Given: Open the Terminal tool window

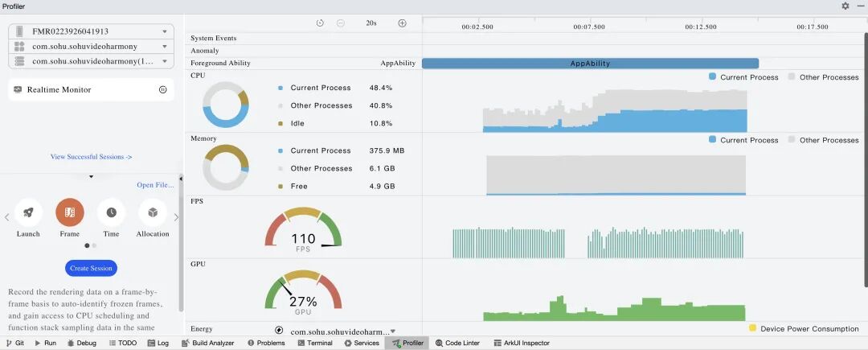Looking at the screenshot, I should [x=315, y=343].
